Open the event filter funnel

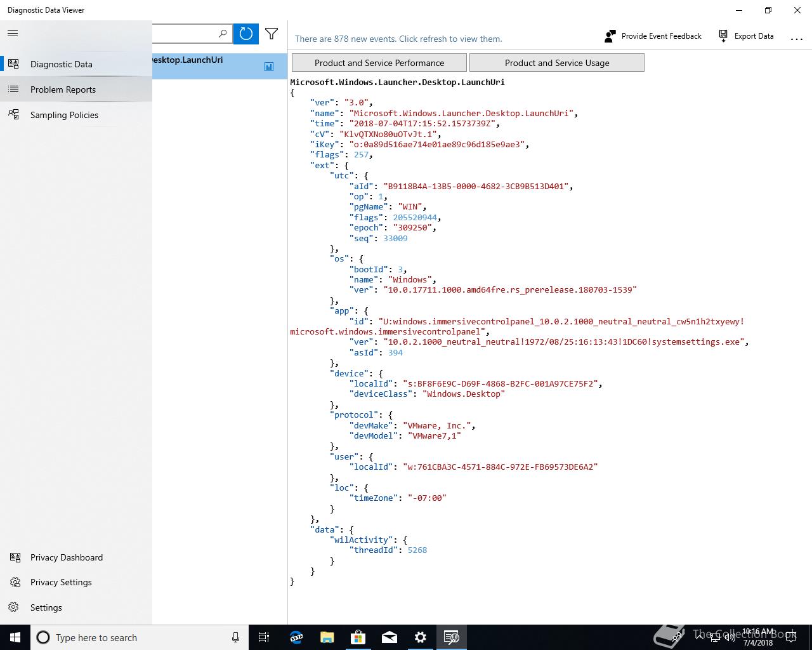[272, 34]
